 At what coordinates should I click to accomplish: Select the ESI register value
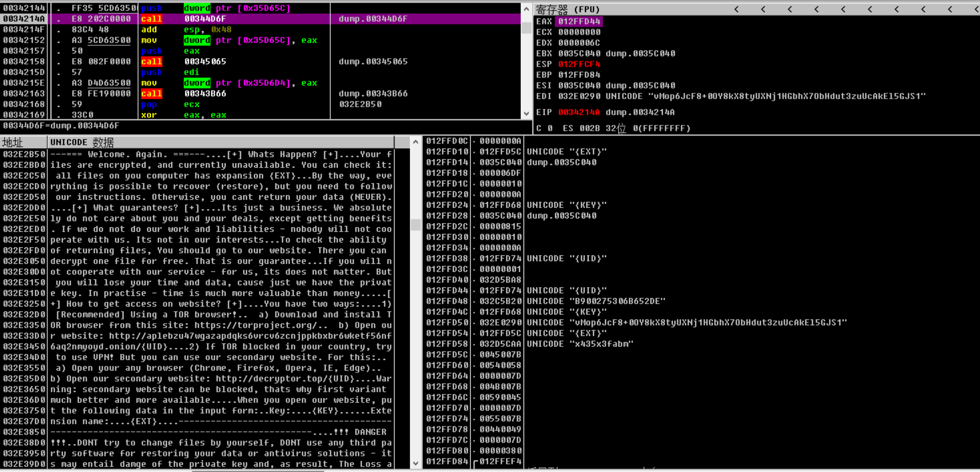(x=579, y=85)
